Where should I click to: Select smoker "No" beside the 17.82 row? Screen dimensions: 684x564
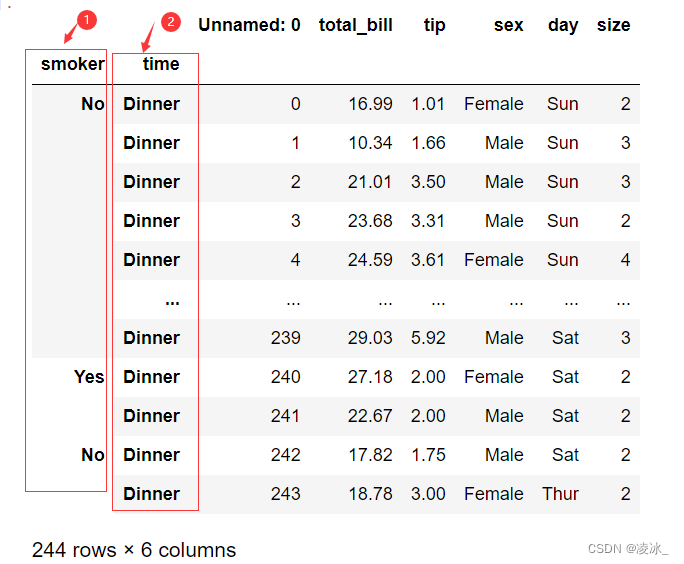point(93,455)
